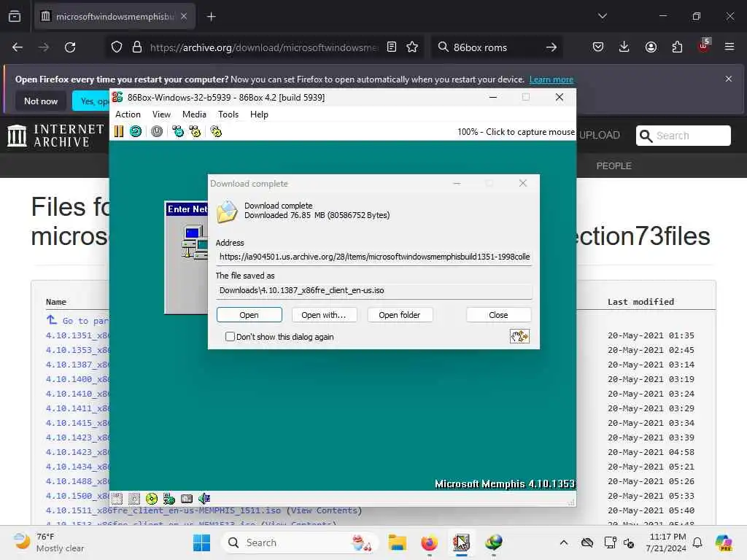Open 86Box Action menu
Image resolution: width=747 pixels, height=560 pixels.
tap(128, 114)
